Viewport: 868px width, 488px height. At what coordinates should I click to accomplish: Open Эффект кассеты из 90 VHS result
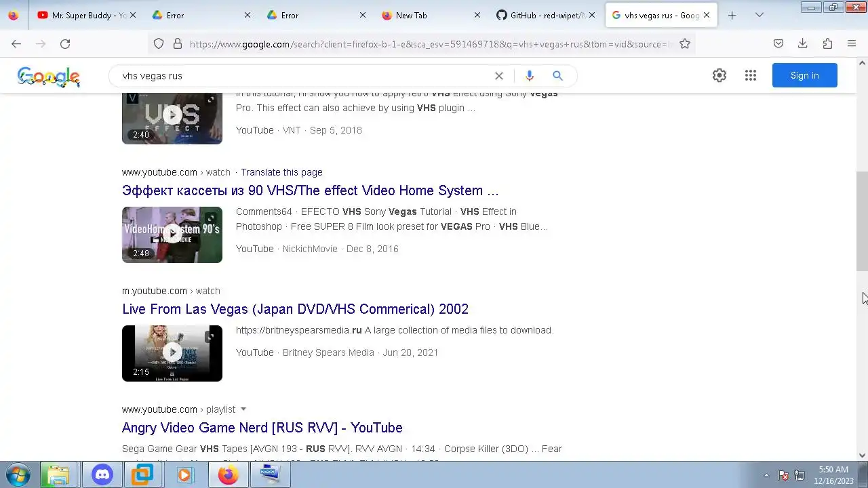pos(311,190)
